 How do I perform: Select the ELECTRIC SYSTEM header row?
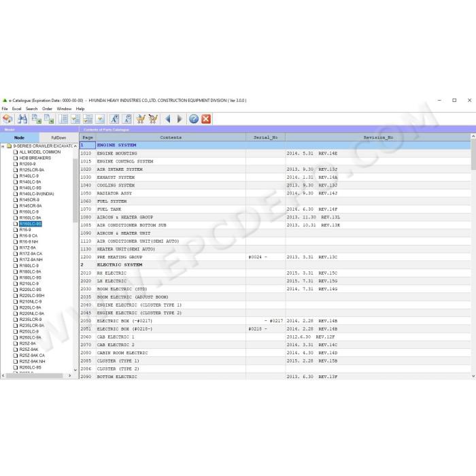click(x=275, y=265)
